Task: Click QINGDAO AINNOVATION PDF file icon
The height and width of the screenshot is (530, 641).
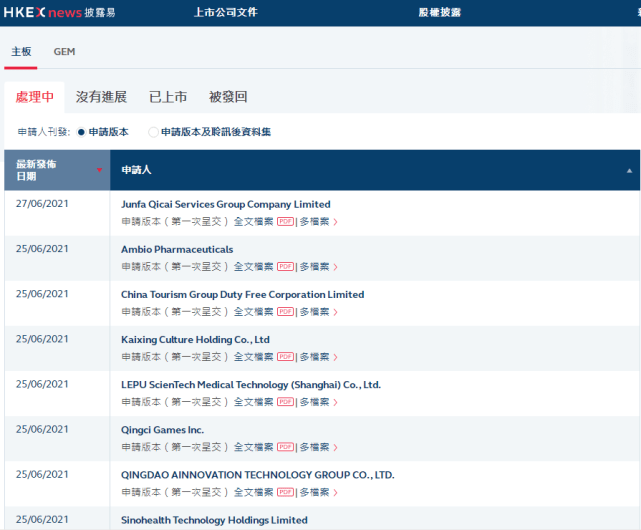Action: click(x=285, y=492)
